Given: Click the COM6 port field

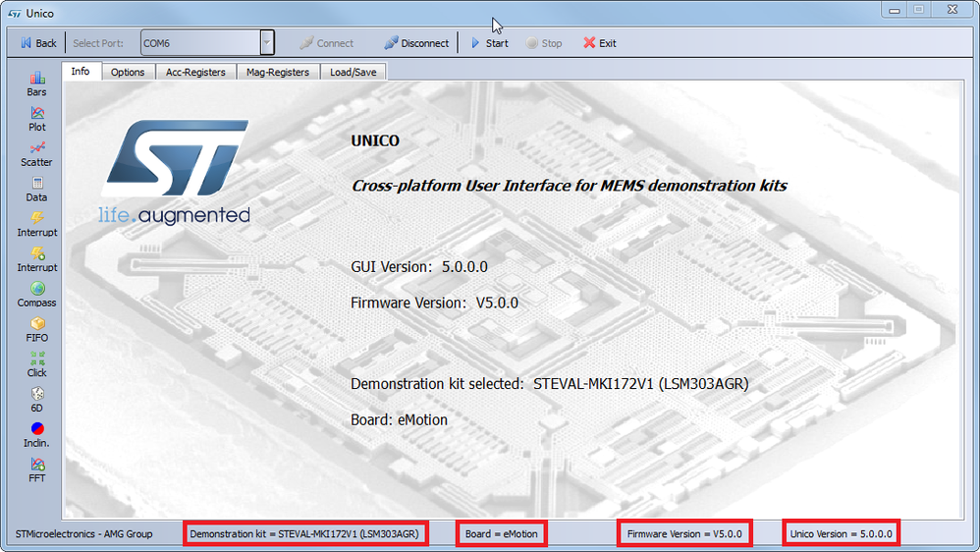Looking at the screenshot, I should (200, 42).
